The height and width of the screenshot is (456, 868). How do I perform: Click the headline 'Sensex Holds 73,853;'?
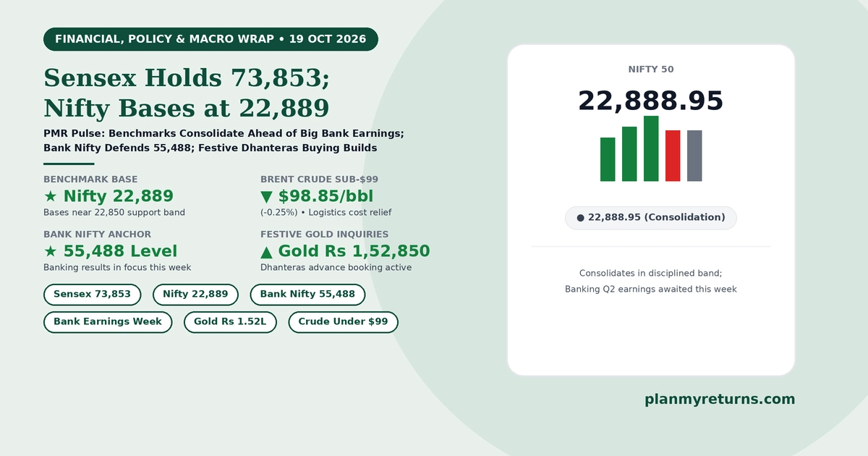click(x=187, y=77)
